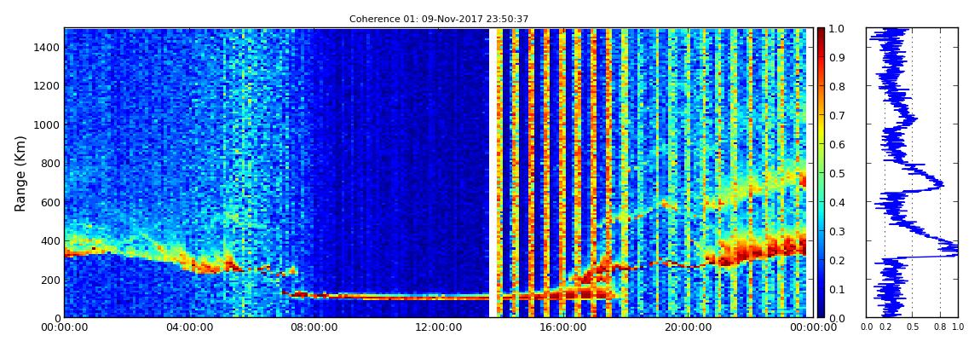Click the 1000 range tick label
Screen dimensions: 980x347
pos(47,124)
